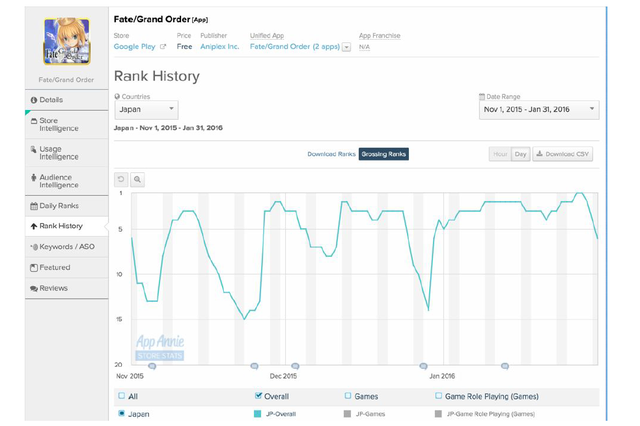Click the external link icon beside Google Play
The height and width of the screenshot is (426, 640).
[163, 47]
